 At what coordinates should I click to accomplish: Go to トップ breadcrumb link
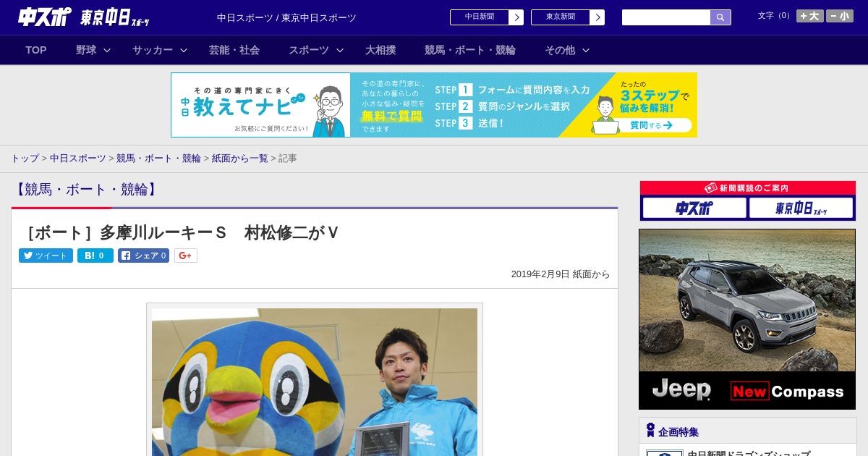(25, 158)
